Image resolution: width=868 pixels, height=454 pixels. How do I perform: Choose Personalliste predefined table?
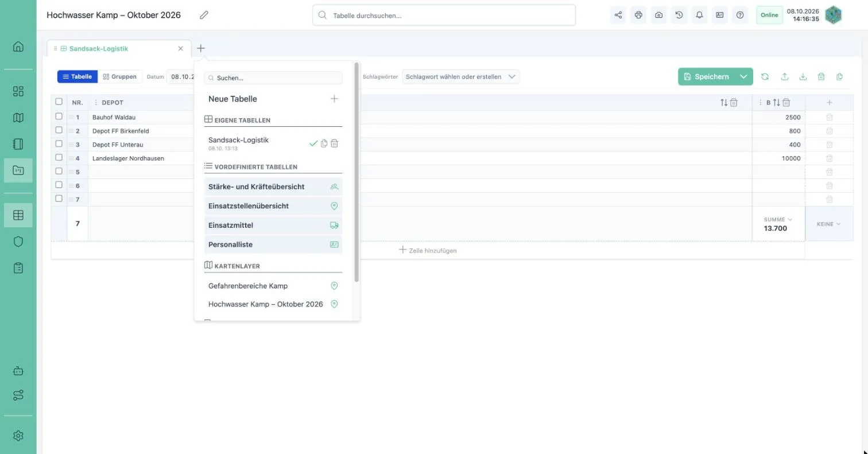point(273,245)
